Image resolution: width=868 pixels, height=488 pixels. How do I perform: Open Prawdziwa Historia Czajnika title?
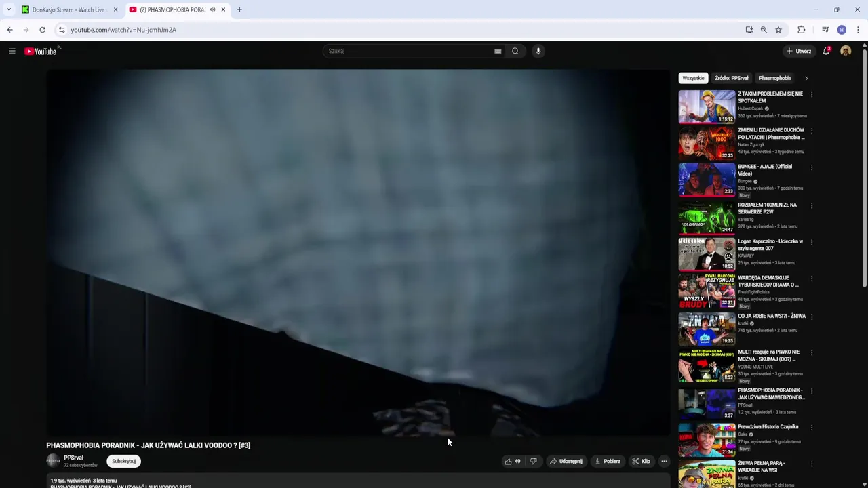click(x=768, y=427)
